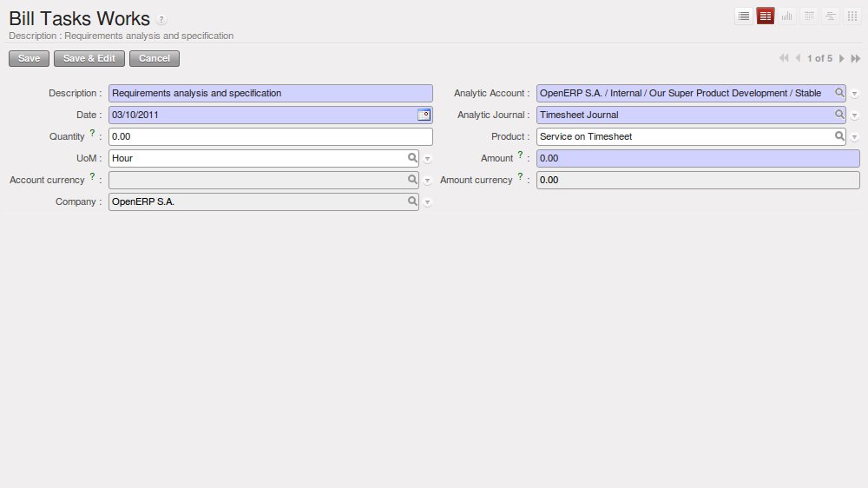Switch to the Gantt view
868x488 pixels.
click(831, 16)
